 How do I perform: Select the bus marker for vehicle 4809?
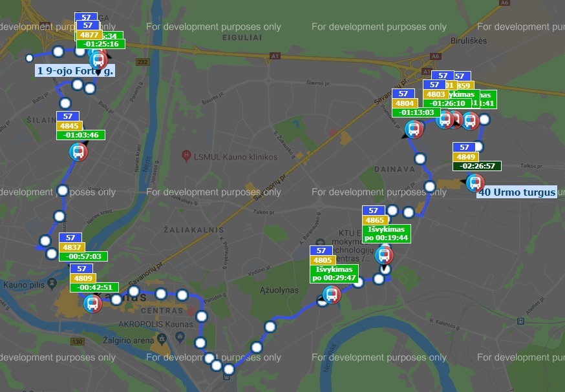(x=93, y=303)
